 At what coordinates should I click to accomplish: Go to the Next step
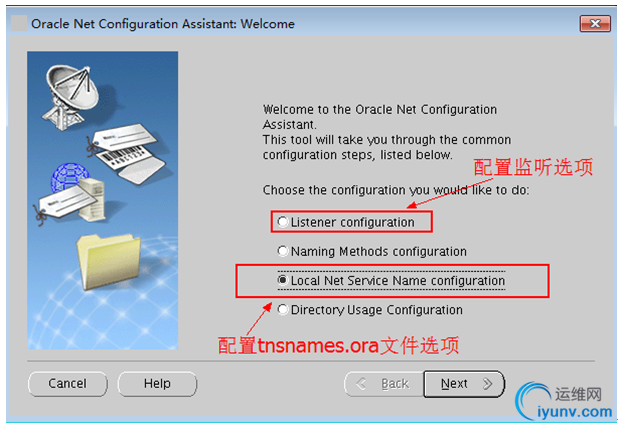(463, 383)
